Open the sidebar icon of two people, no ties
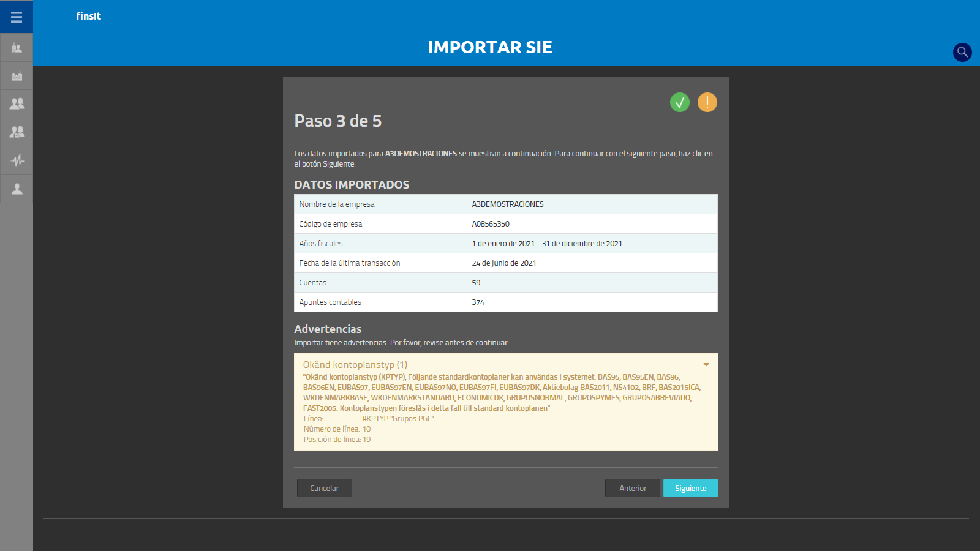 tap(17, 103)
